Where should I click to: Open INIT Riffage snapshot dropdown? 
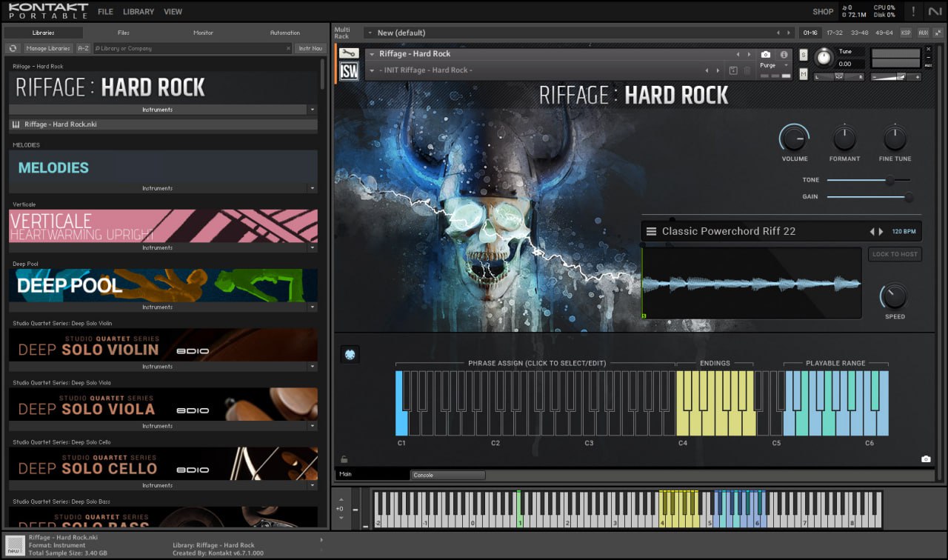372,70
